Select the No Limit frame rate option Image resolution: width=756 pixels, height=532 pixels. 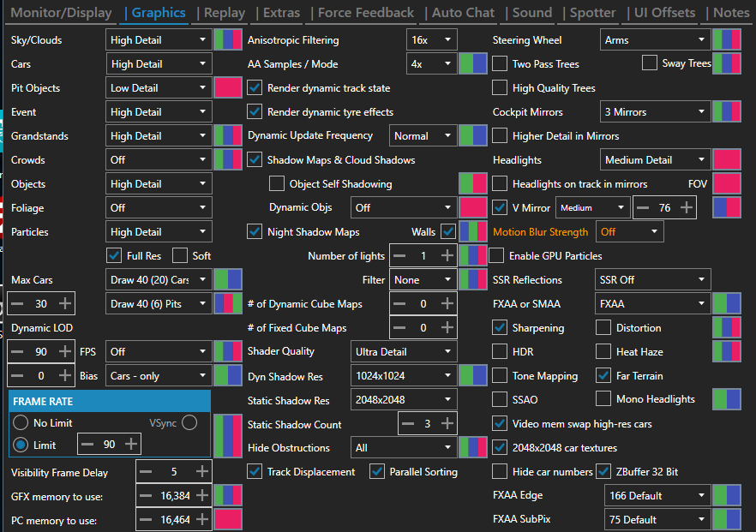click(x=21, y=422)
